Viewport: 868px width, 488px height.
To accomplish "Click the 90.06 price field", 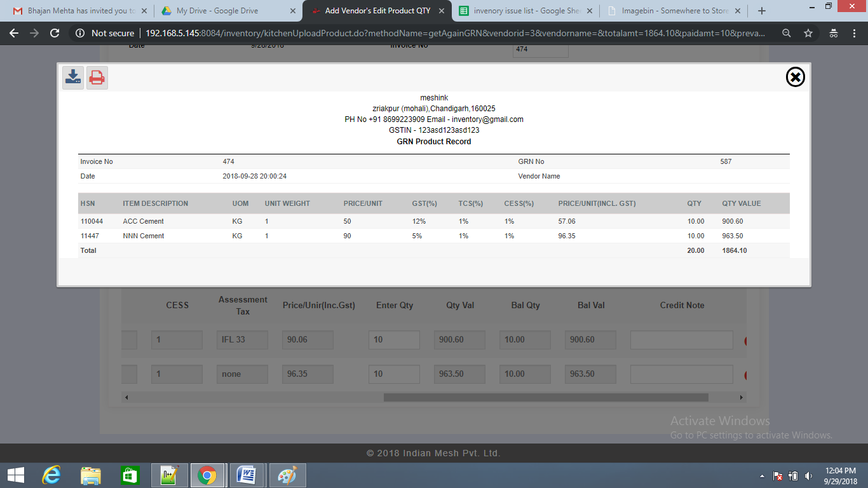I will pyautogui.click(x=308, y=340).
